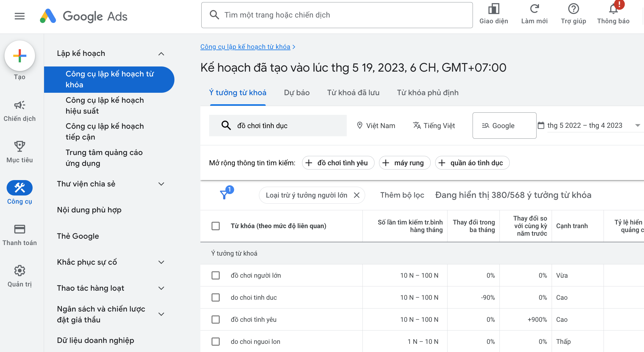Image resolution: width=644 pixels, height=352 pixels.
Task: Open Thanh toán card sidebar icon
Action: 20,229
